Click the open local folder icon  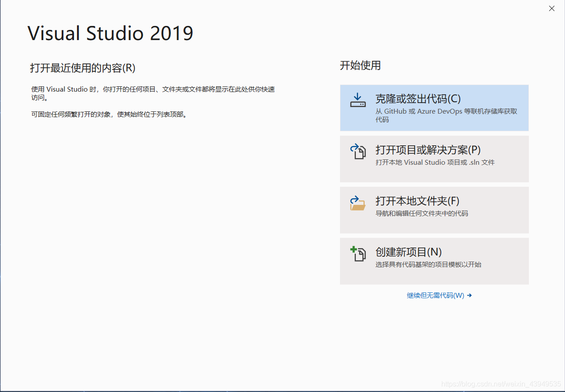[x=358, y=203]
